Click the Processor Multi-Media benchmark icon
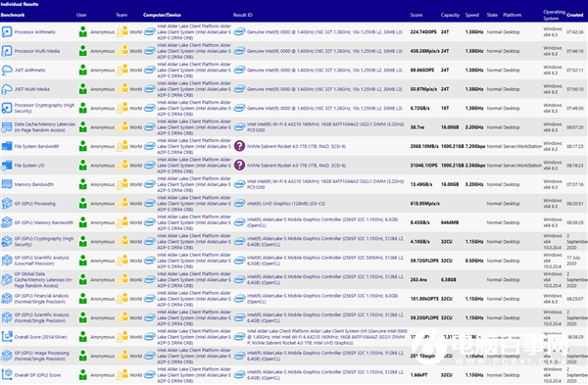588x385 pixels. coord(7,51)
